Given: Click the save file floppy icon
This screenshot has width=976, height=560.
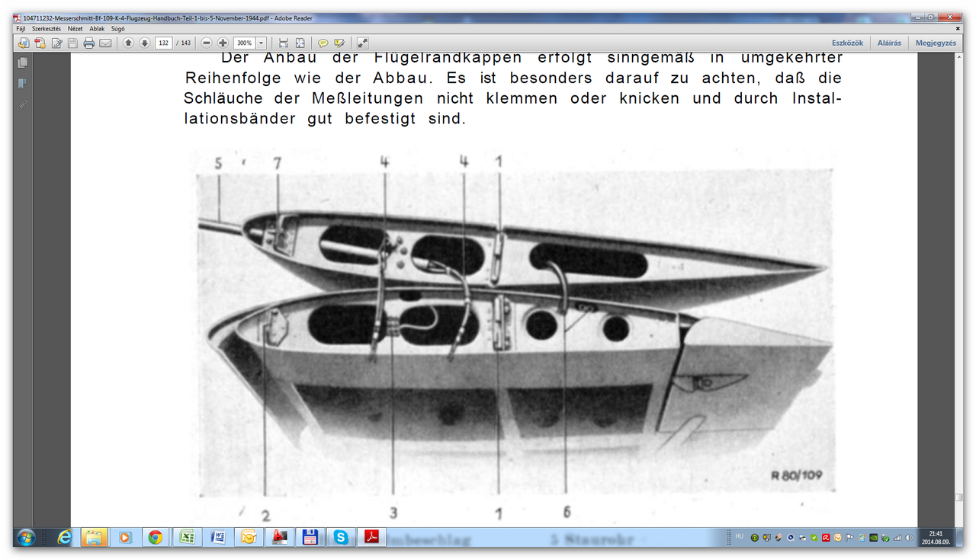Looking at the screenshot, I should click(72, 43).
